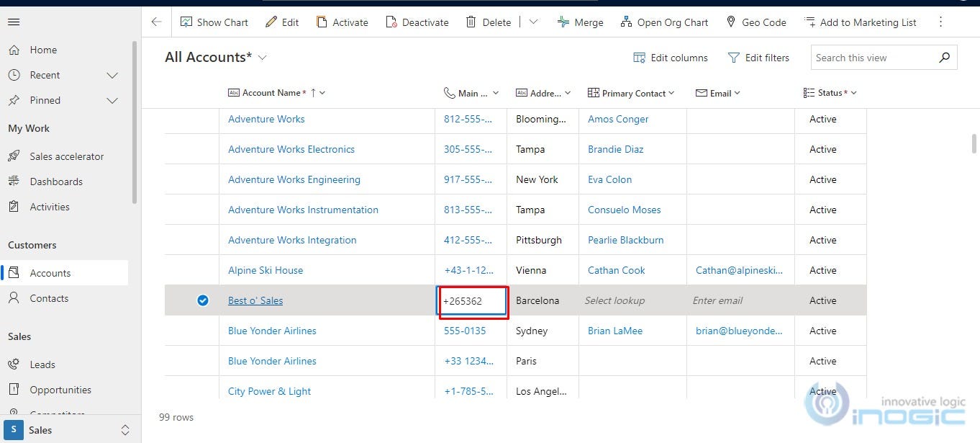
Task: Click Show Chart in command bar
Action: pyautogui.click(x=214, y=22)
